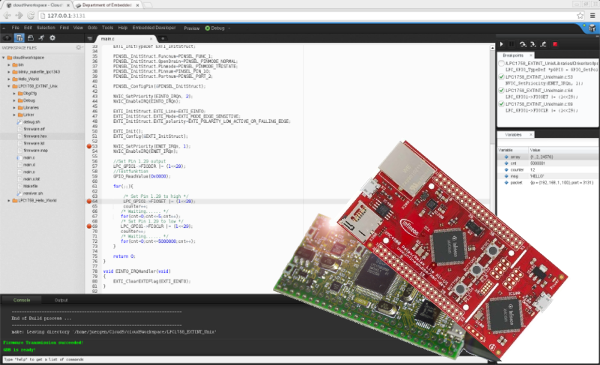Pause the debugger execution
Viewport: 600px width, 365px height.
click(512, 44)
